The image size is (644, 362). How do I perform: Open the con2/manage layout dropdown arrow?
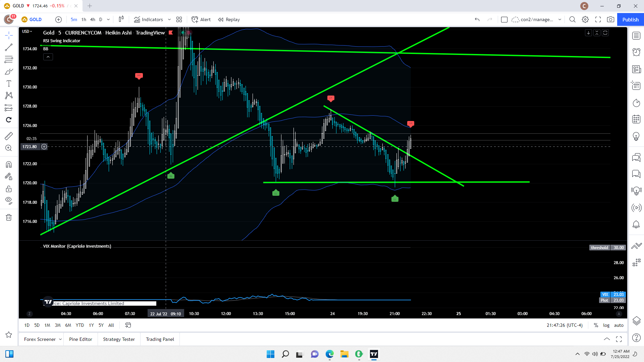(559, 19)
